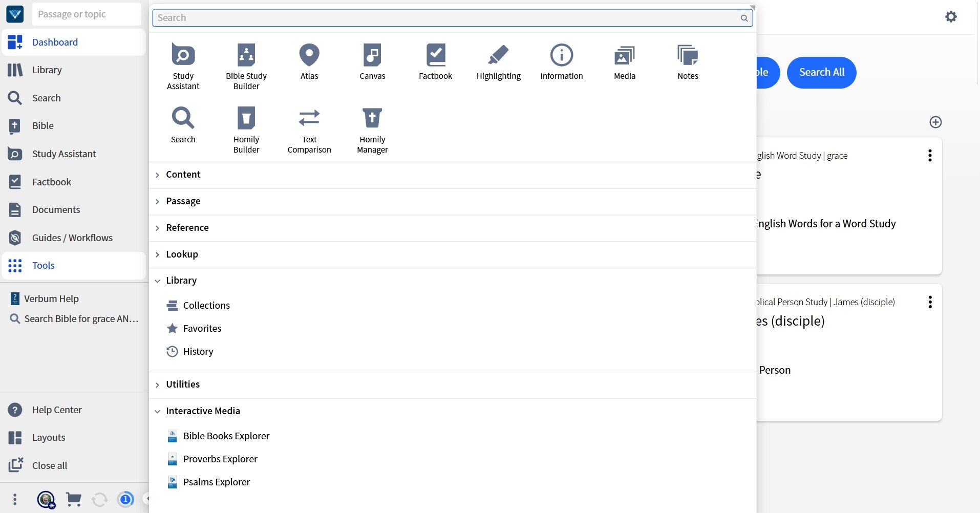The image size is (980, 513).
Task: Open Proverbs Explorer
Action: [x=220, y=459]
